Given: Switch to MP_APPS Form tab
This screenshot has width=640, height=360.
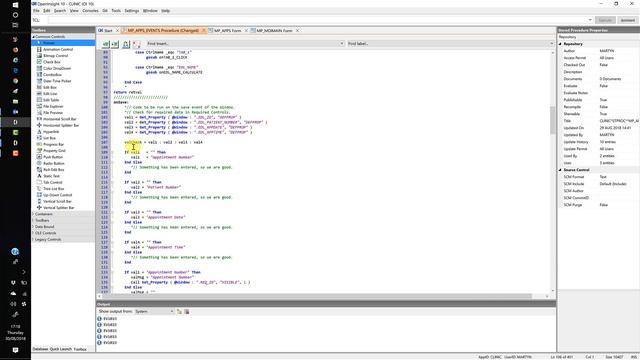Looking at the screenshot, I should pos(227,31).
